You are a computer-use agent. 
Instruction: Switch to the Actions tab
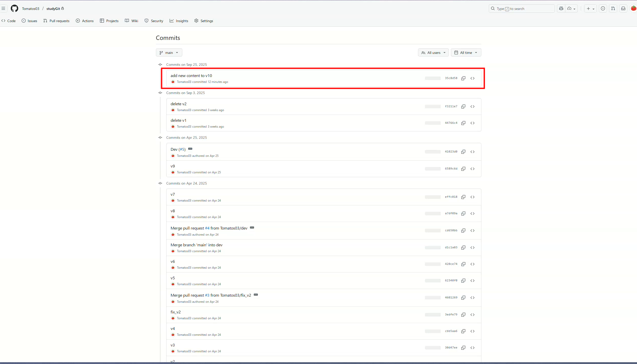click(x=85, y=21)
